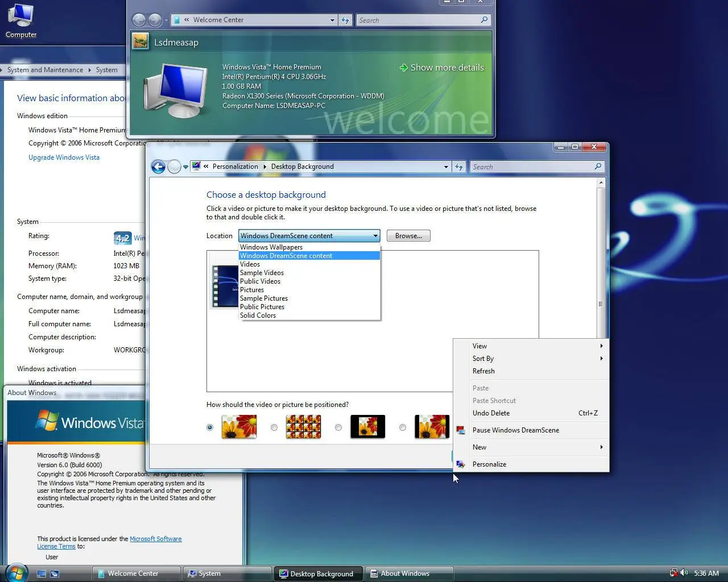This screenshot has height=582, width=728.
Task: Click the Show Desktop quick launch icon
Action: coord(42,573)
